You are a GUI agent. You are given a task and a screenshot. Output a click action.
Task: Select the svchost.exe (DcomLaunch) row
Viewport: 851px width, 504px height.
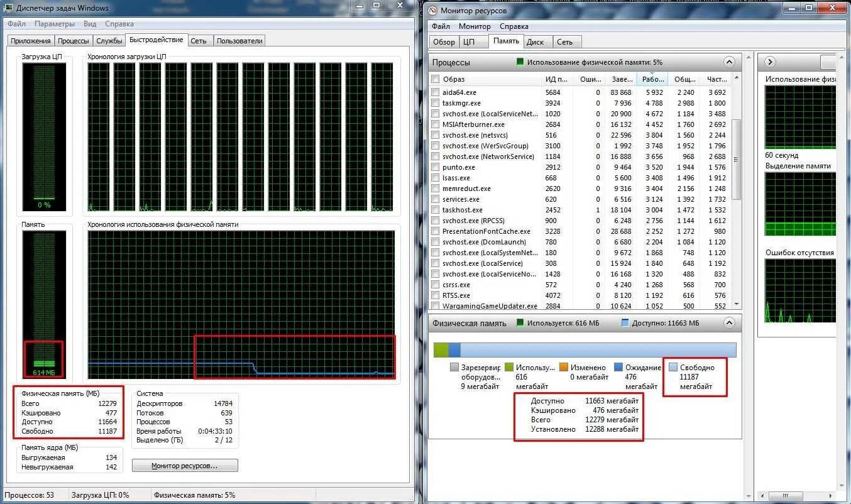pos(579,242)
